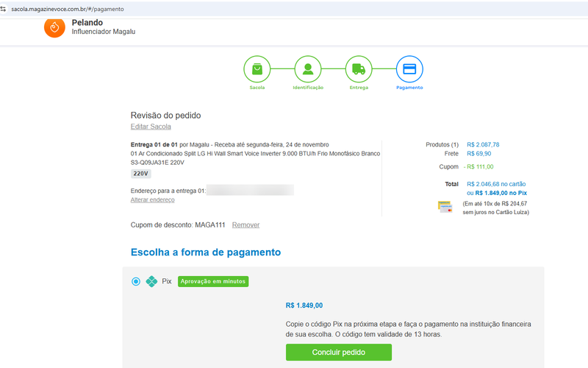Image resolution: width=588 pixels, height=368 pixels.
Task: Click the Aprovação em minutos badge
Action: tap(213, 281)
